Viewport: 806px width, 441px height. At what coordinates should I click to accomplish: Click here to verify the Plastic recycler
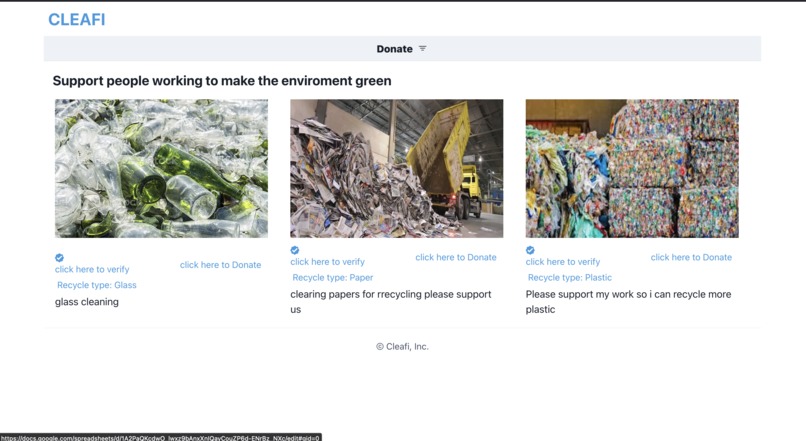coord(563,262)
